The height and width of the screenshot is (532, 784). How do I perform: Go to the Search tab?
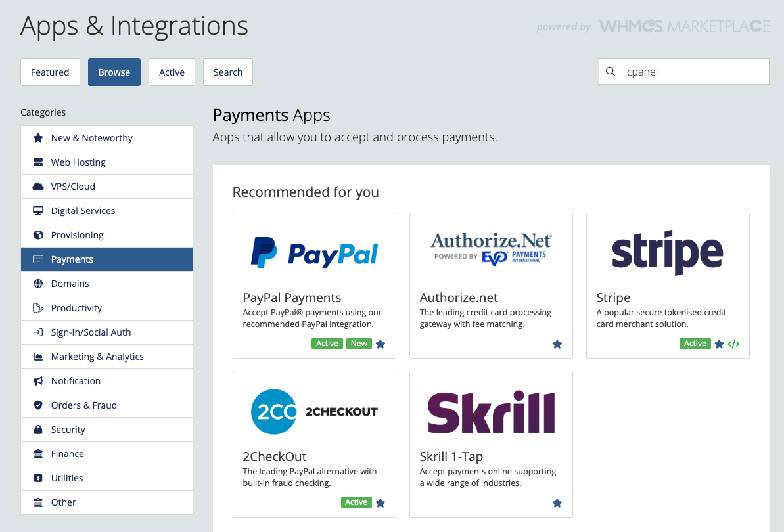pos(227,72)
